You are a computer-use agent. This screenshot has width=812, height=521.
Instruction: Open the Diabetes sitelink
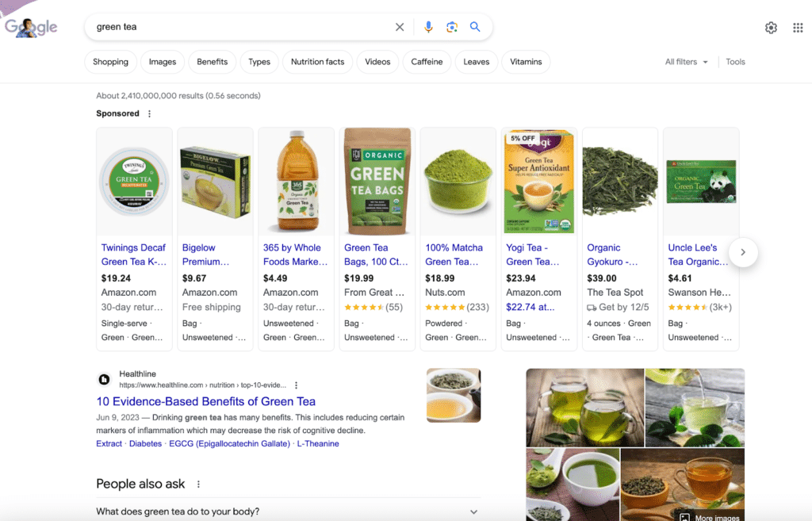click(x=146, y=443)
